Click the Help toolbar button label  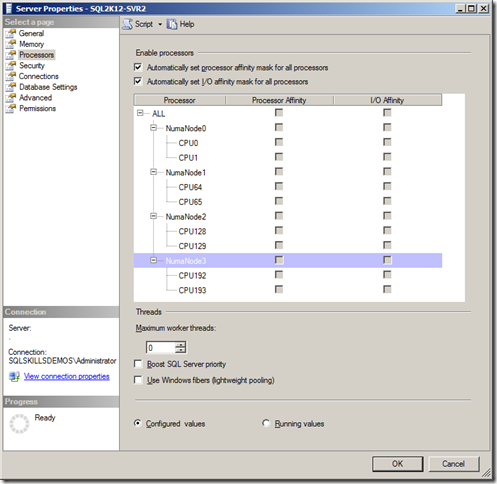point(187,24)
